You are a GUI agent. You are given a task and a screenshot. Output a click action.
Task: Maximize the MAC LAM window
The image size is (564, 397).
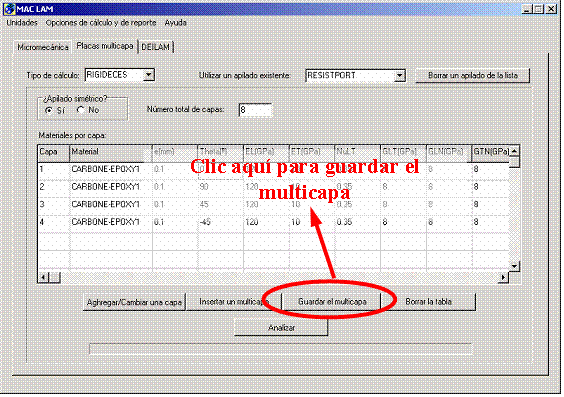(x=538, y=9)
